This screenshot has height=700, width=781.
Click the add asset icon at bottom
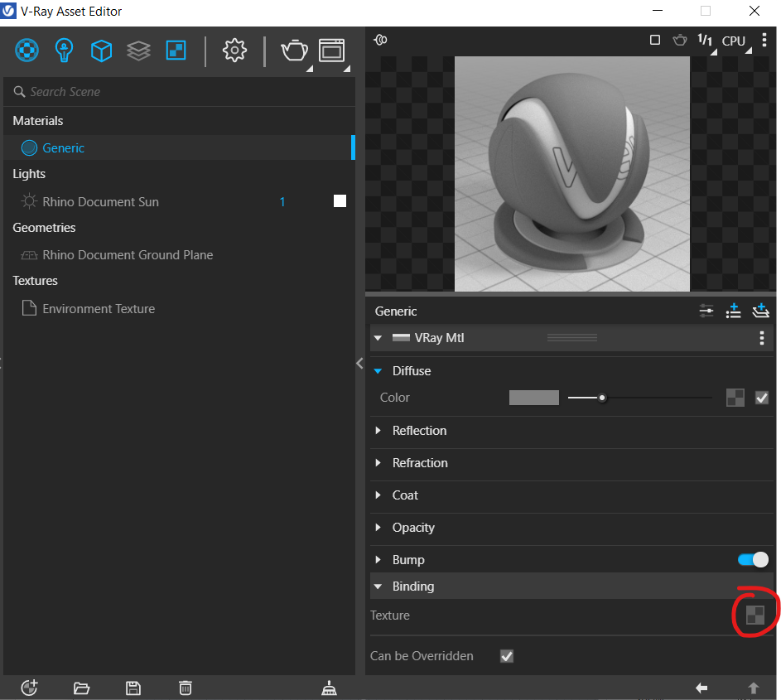[29, 688]
